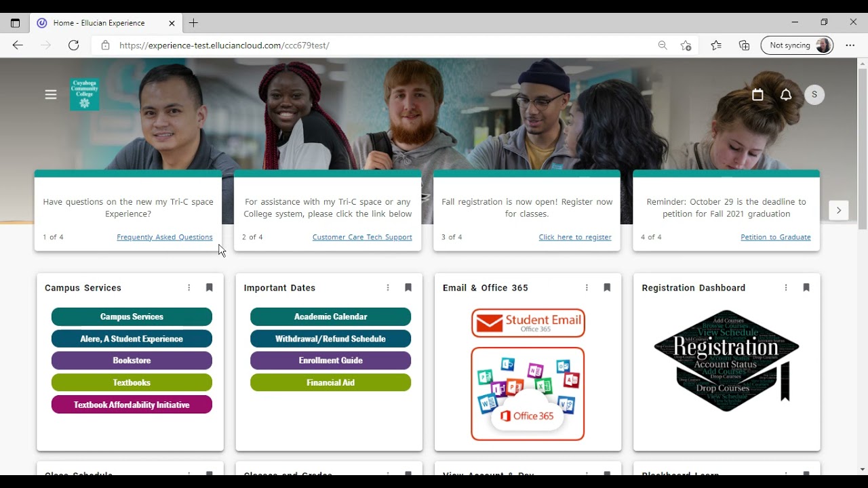Bookmark the Important Dates card

(408, 287)
